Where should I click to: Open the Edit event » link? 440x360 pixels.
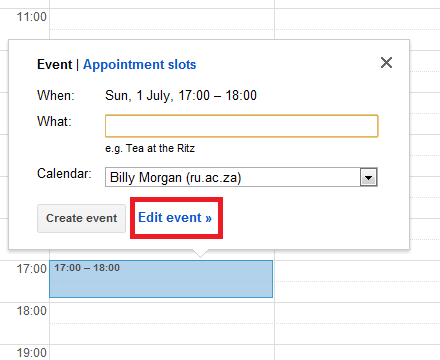(x=175, y=218)
